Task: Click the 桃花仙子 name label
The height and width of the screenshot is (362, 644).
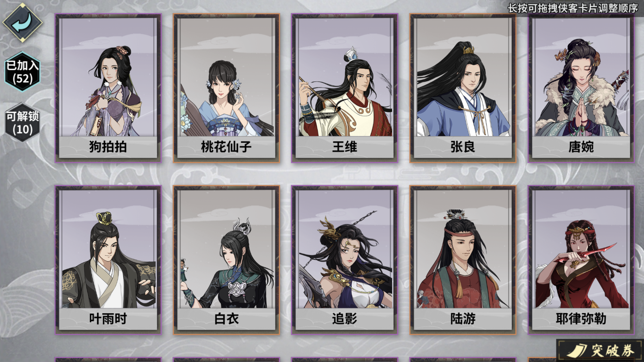Action: [x=226, y=147]
